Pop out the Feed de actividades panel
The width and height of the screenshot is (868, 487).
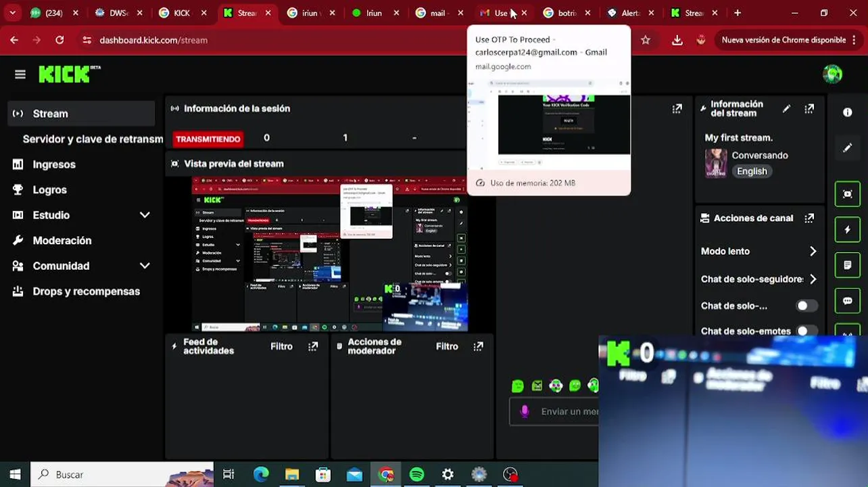click(x=313, y=346)
